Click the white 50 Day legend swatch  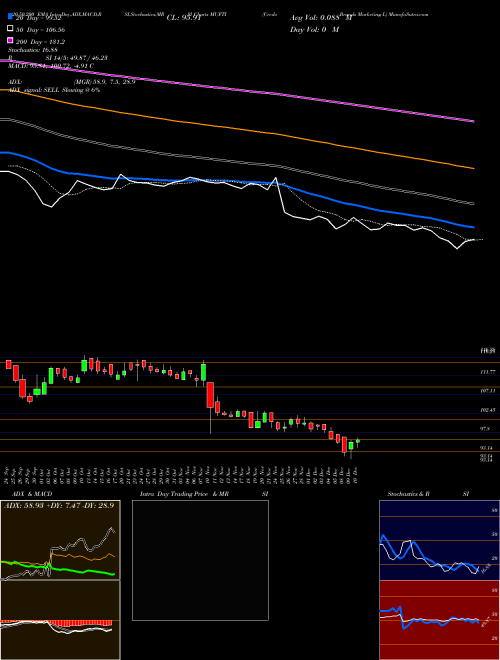click(x=10, y=29)
